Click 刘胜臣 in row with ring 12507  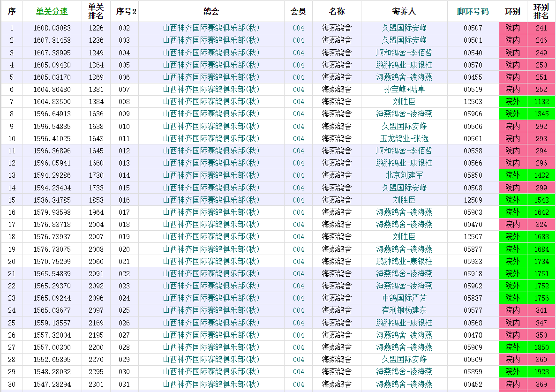click(404, 237)
